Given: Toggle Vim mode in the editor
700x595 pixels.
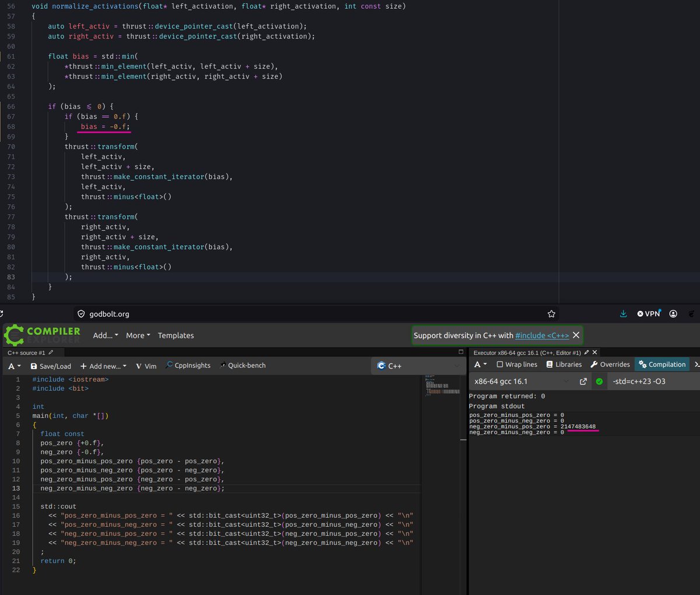Looking at the screenshot, I should (x=146, y=366).
